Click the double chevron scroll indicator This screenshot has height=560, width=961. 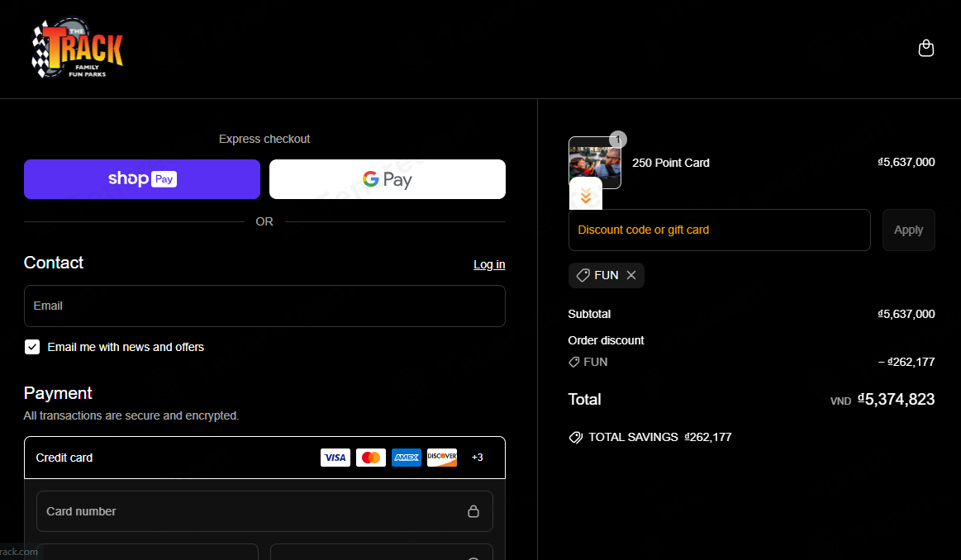[586, 196]
